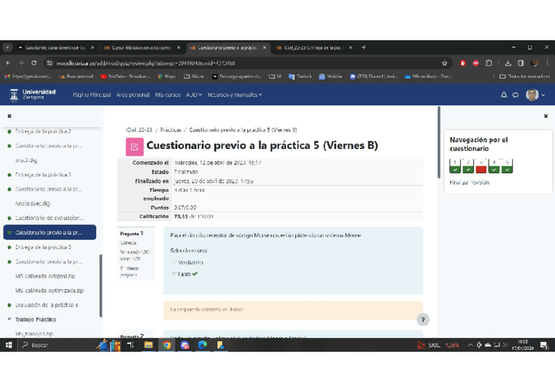Viewport: 555px width, 392px height.
Task: Open Entrega de la práctica 3 in sidebar
Action: (x=43, y=175)
